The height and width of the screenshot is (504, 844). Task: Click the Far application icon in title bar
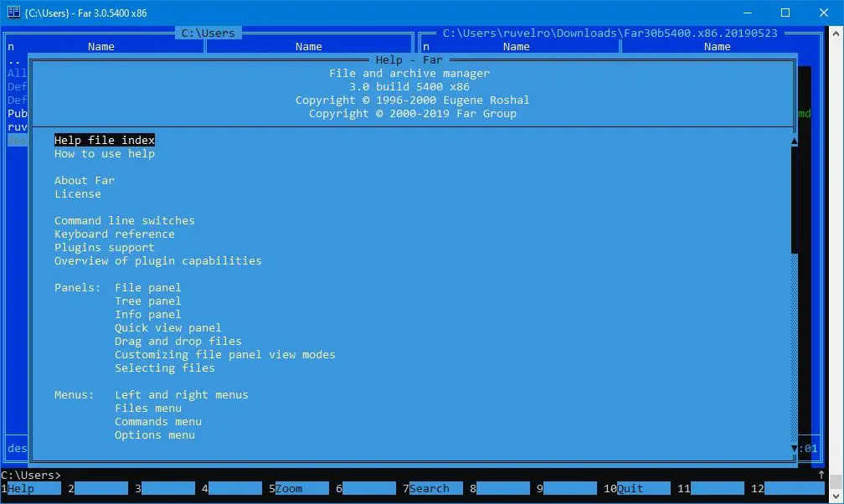tap(13, 13)
